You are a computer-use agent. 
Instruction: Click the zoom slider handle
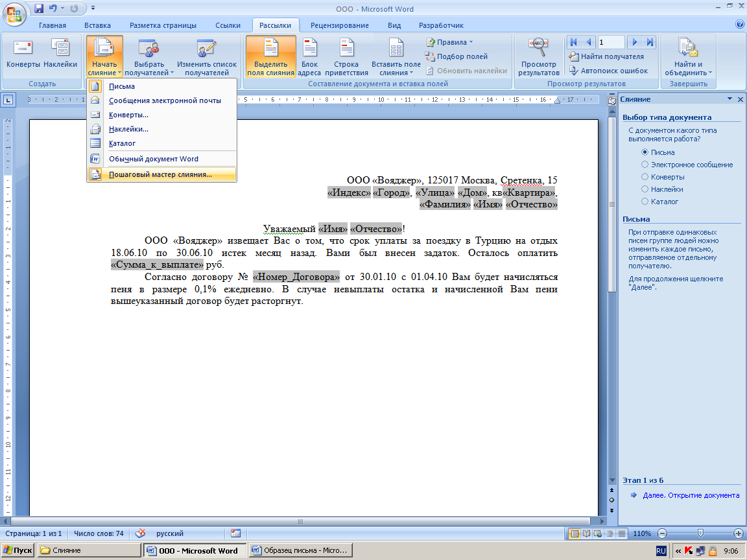point(700,533)
